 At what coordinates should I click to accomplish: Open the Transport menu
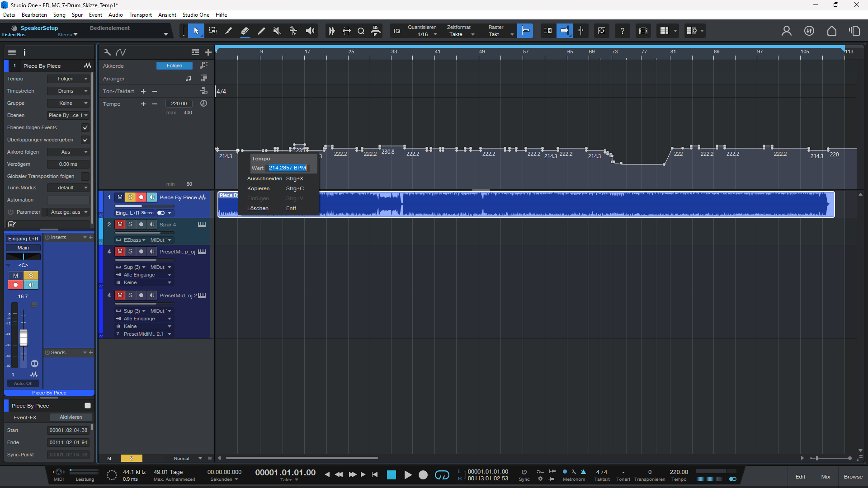140,15
